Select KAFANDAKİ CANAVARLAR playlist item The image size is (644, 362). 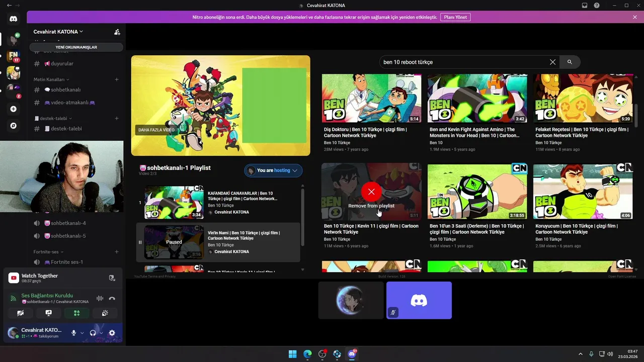[218, 203]
